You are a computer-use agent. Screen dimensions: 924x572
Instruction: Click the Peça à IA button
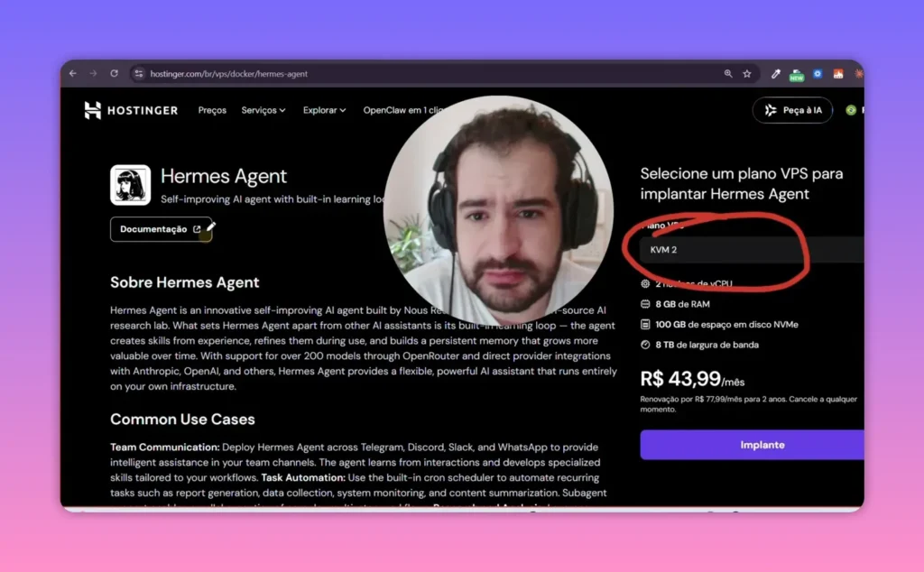click(x=792, y=110)
